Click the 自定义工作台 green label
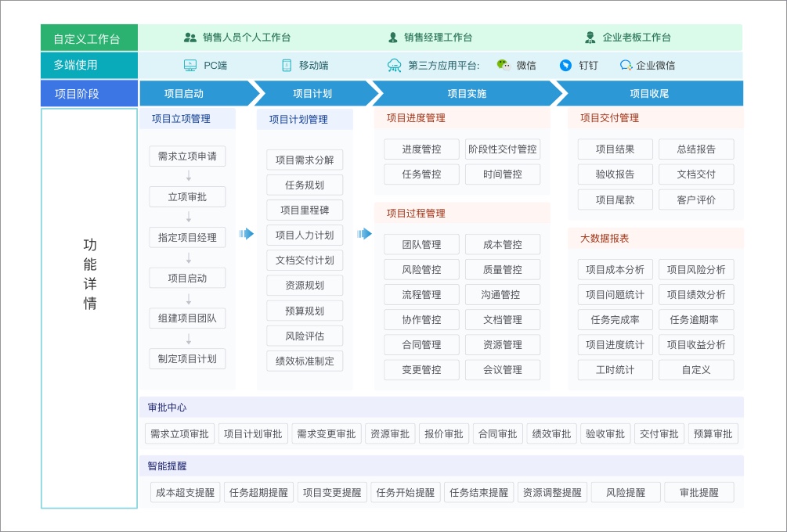 pyautogui.click(x=88, y=37)
